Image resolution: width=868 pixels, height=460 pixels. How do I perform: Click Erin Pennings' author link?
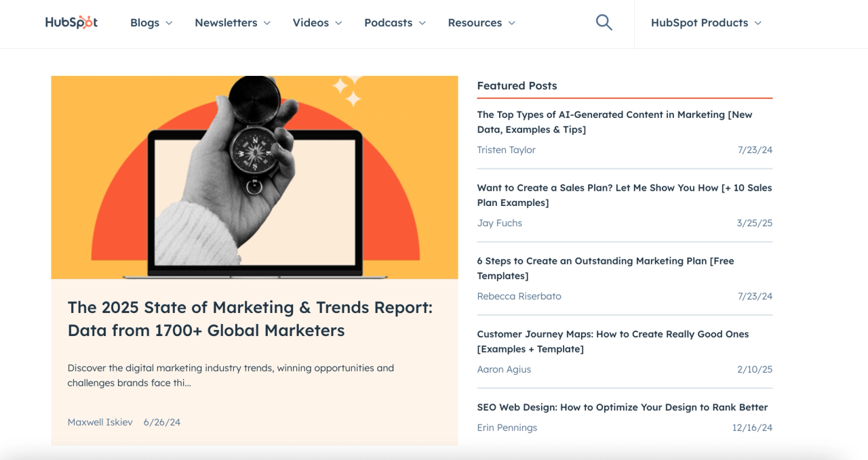507,427
